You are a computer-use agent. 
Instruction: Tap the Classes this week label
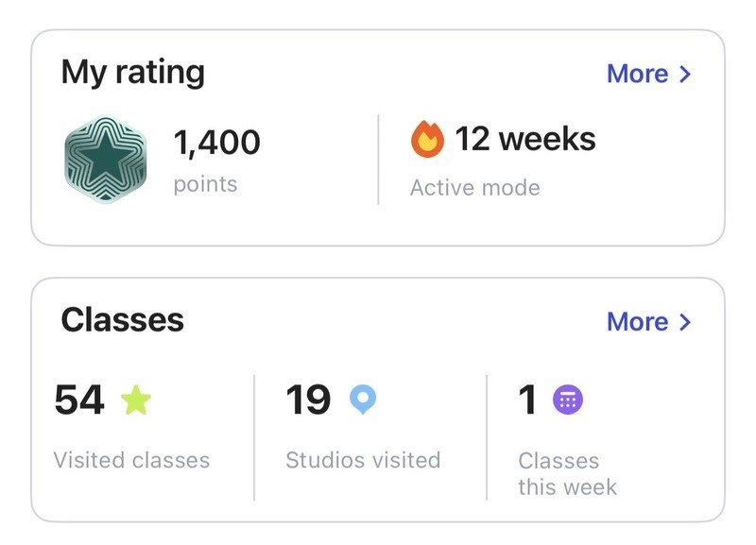coord(568,473)
